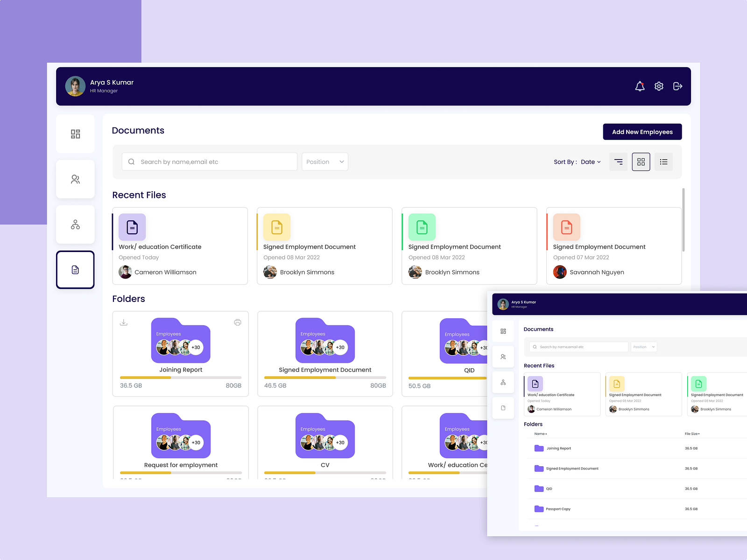Open the settings gear in the header
Screen dimensions: 747x560
pos(659,86)
